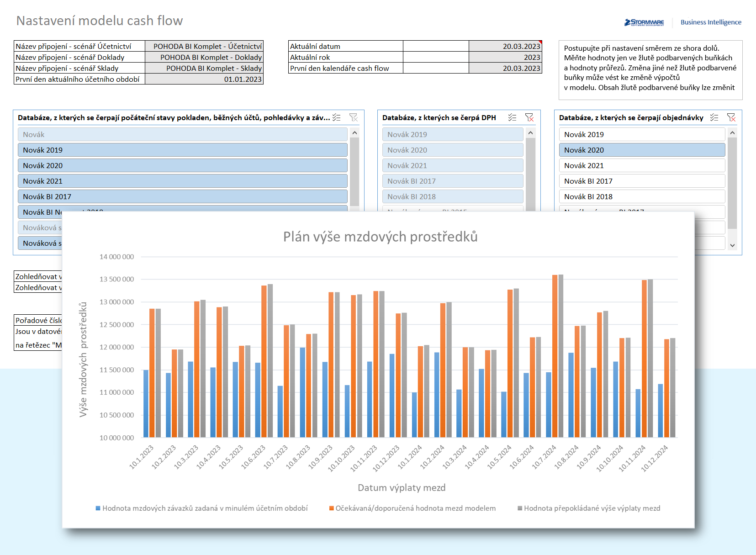Click Business Intelligence label in header

tap(711, 22)
